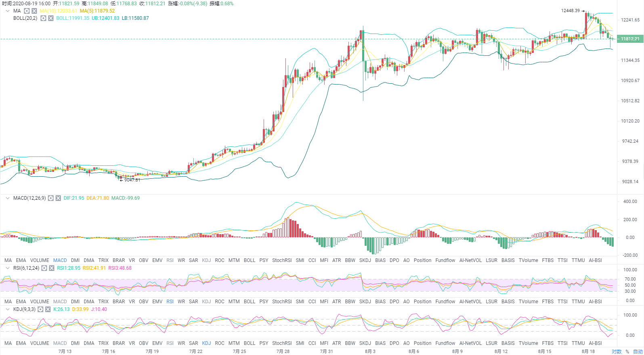Screen dimensions: 644x355
Task: Click the DIF:21.95 value in MACD legend
Action: tap(74, 198)
